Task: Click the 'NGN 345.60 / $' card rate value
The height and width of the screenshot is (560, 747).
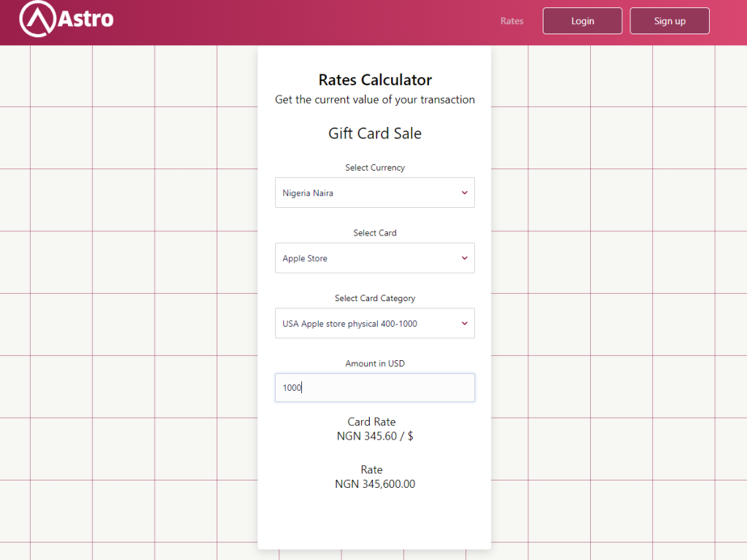Action: pyautogui.click(x=375, y=436)
